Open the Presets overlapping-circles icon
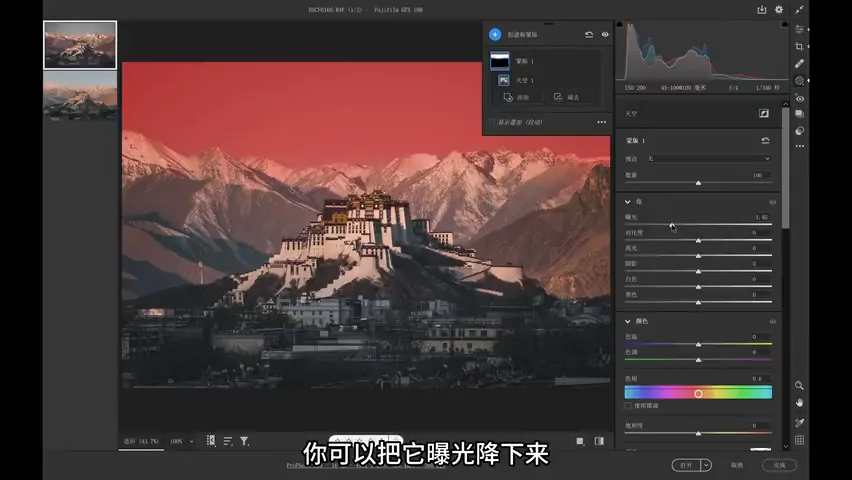Screen dimensions: 852x480 point(799,130)
